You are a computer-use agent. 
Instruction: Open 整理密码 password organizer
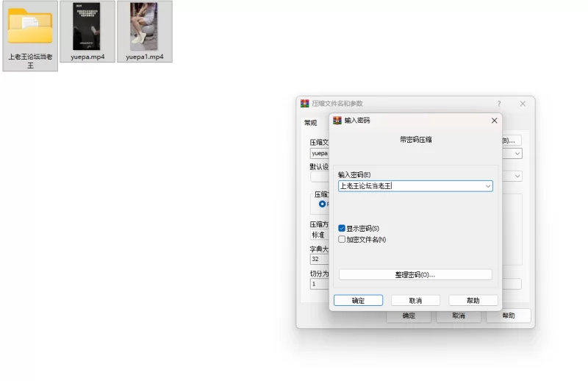415,274
